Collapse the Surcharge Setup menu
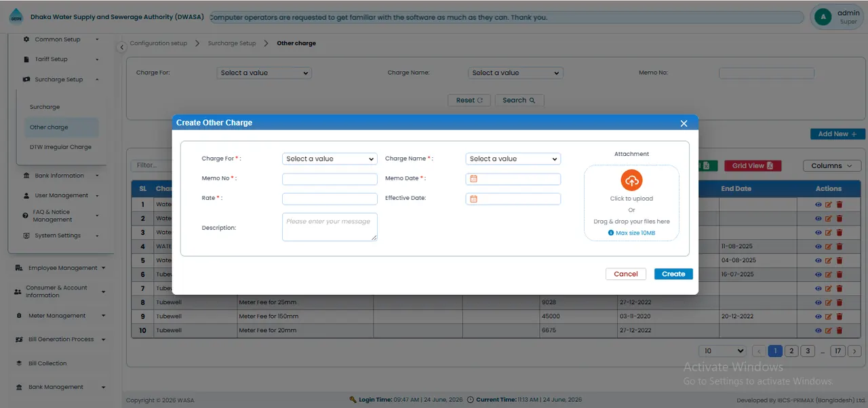 point(61,79)
